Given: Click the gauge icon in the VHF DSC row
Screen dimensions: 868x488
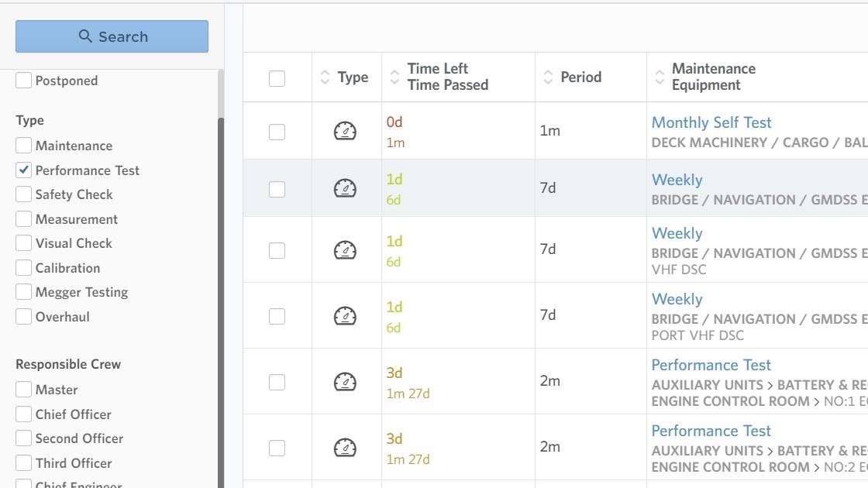Looking at the screenshot, I should [x=345, y=250].
